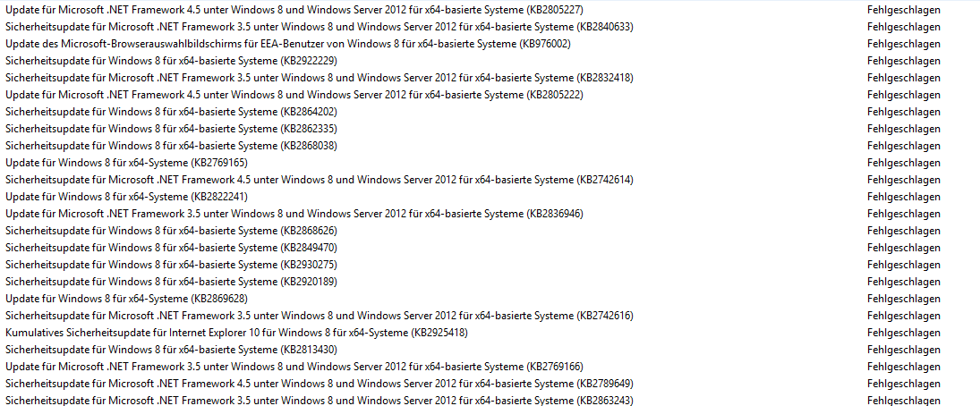This screenshot has width=980, height=406.
Task: Click Fehlgeschlagen status of KB2789649 row
Action: tap(903, 384)
